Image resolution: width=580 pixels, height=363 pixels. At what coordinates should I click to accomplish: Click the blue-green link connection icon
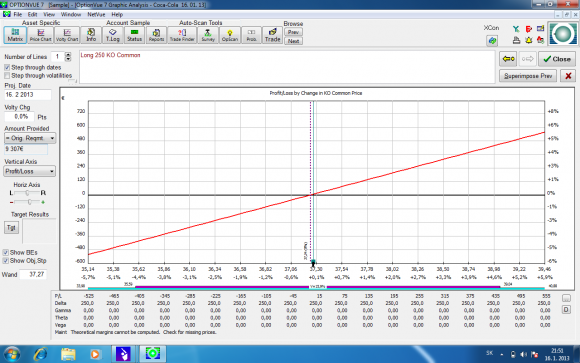pyautogui.click(x=492, y=40)
